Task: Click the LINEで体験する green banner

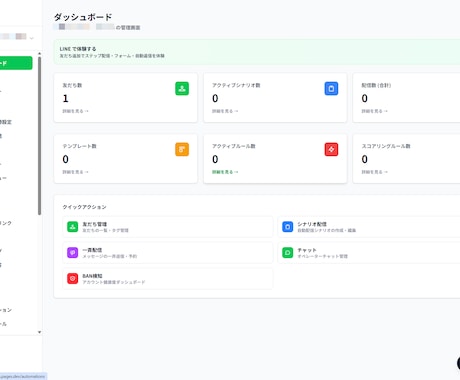Action: pyautogui.click(x=257, y=52)
